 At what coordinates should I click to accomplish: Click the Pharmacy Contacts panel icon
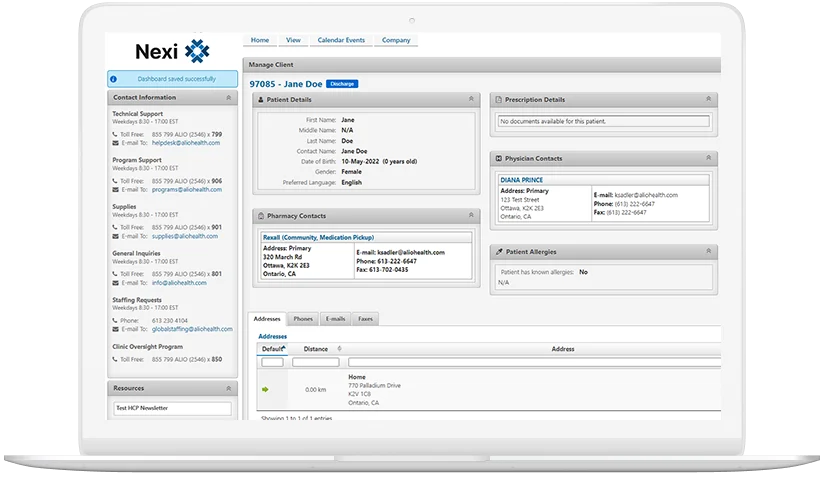[260, 215]
